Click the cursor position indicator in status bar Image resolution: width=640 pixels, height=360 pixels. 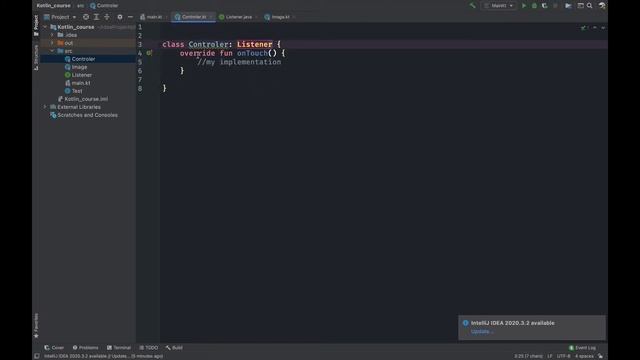(528, 356)
